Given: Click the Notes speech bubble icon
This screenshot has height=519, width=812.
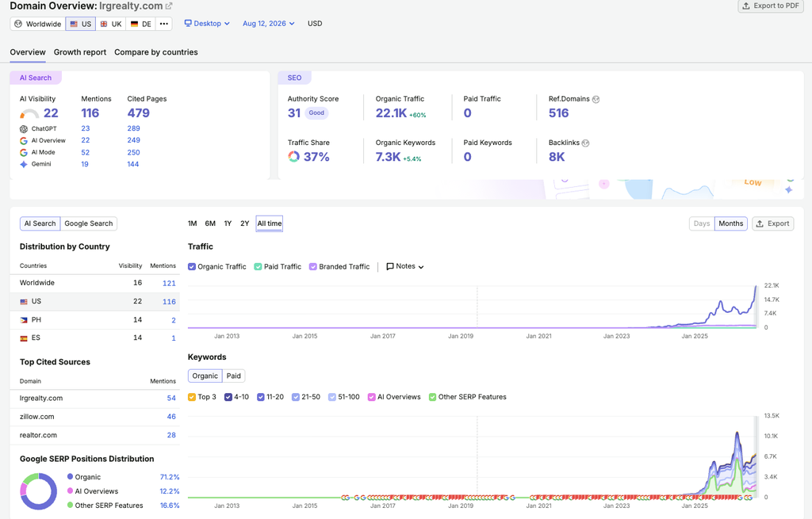Looking at the screenshot, I should click(390, 266).
